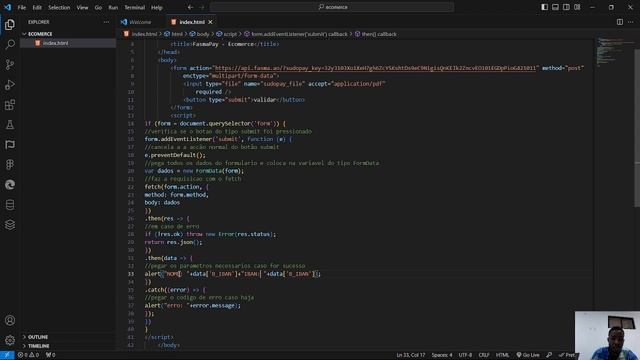Click the HTML language mode status item
The width and height of the screenshot is (640, 360).
(502, 355)
